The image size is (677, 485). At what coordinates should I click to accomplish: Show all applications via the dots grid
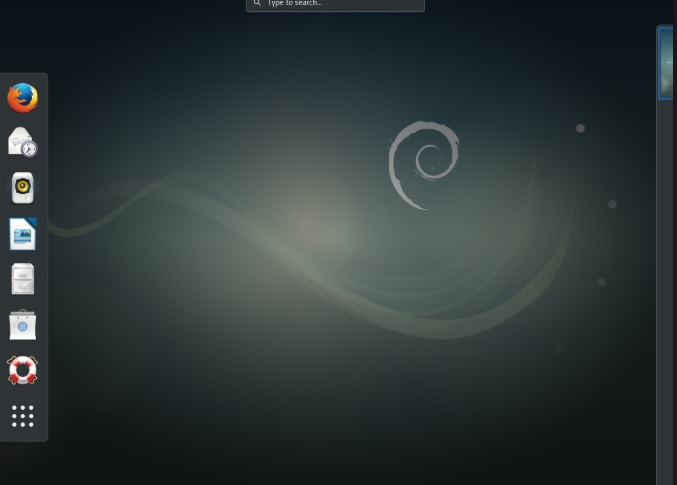coord(22,415)
